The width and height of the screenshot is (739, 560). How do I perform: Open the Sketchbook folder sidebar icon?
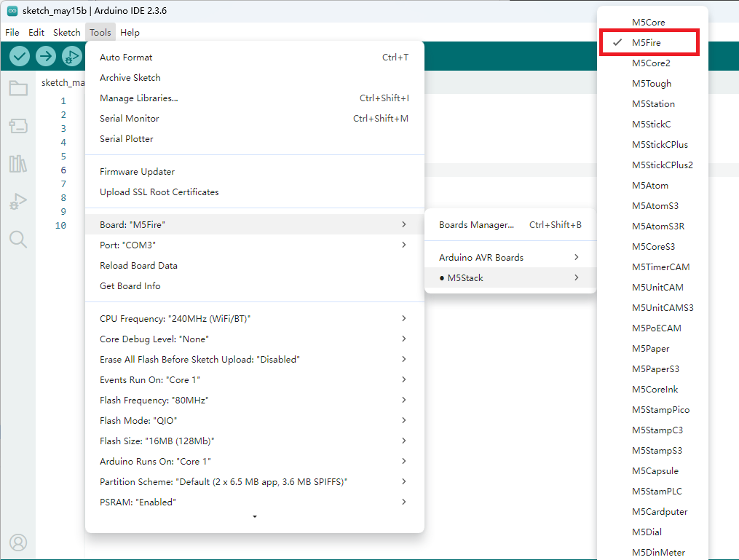click(x=18, y=88)
